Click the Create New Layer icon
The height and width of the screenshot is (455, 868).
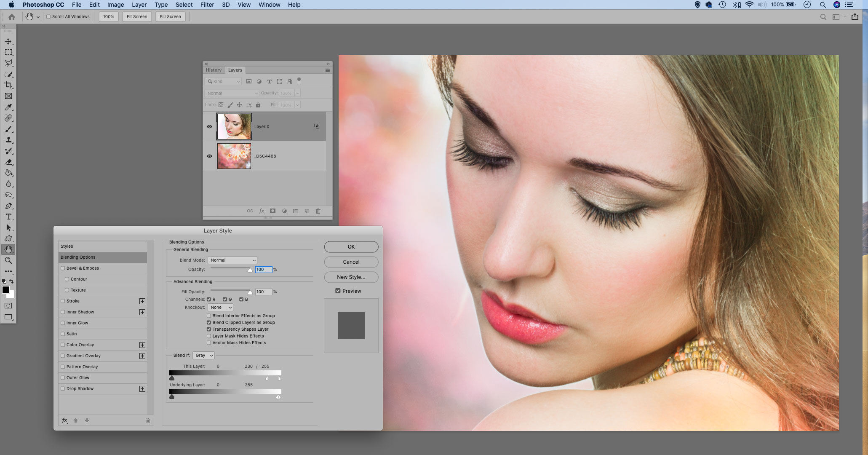[307, 211]
